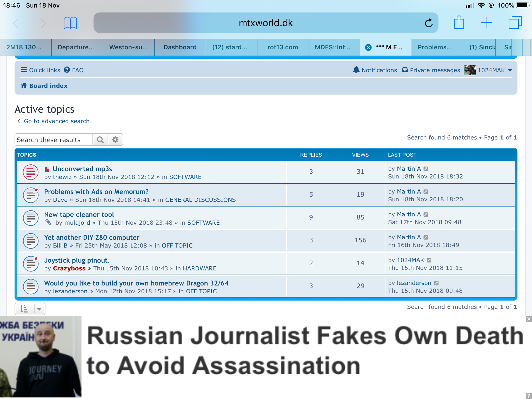This screenshot has width=532, height=399.
Task: Switch to the (1) Sincla tab
Action: 480,47
